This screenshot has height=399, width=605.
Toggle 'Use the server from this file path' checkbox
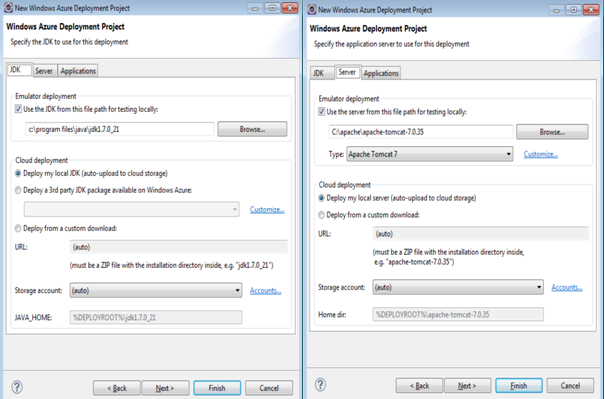point(321,112)
